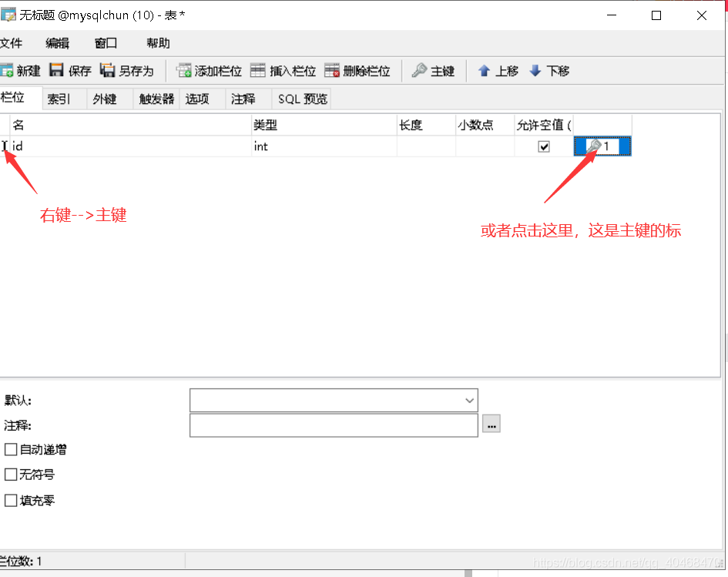
Task: Click the primary key marker on the id row
Action: [x=593, y=146]
